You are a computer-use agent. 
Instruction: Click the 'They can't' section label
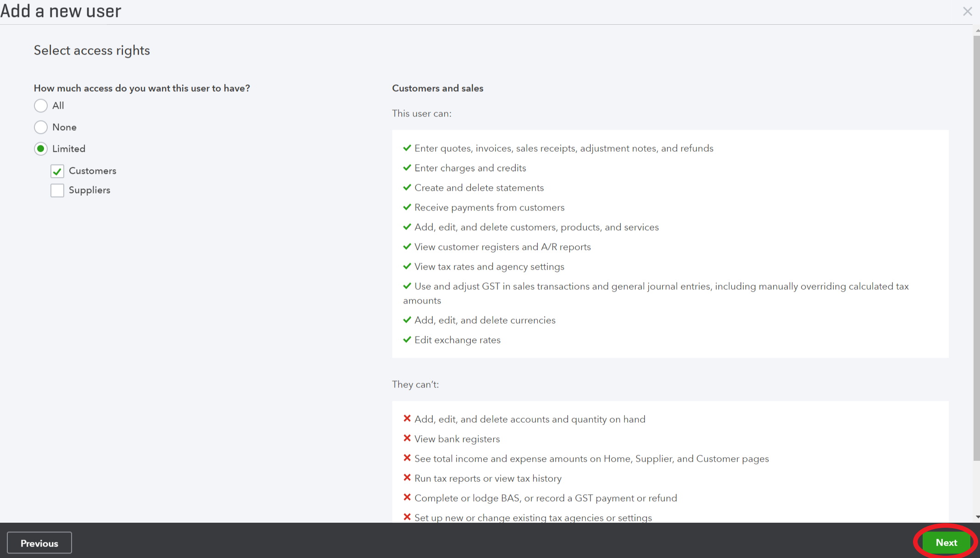[x=415, y=384]
